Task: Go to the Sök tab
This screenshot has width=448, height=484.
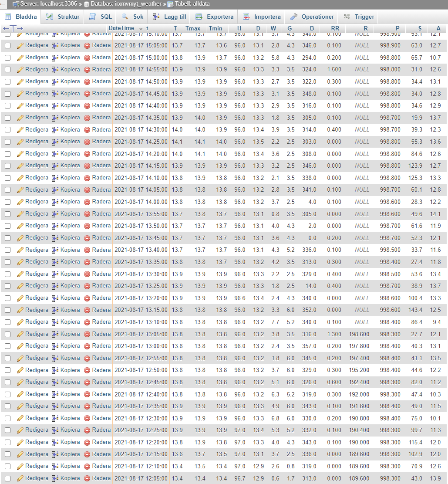Action: click(x=133, y=17)
